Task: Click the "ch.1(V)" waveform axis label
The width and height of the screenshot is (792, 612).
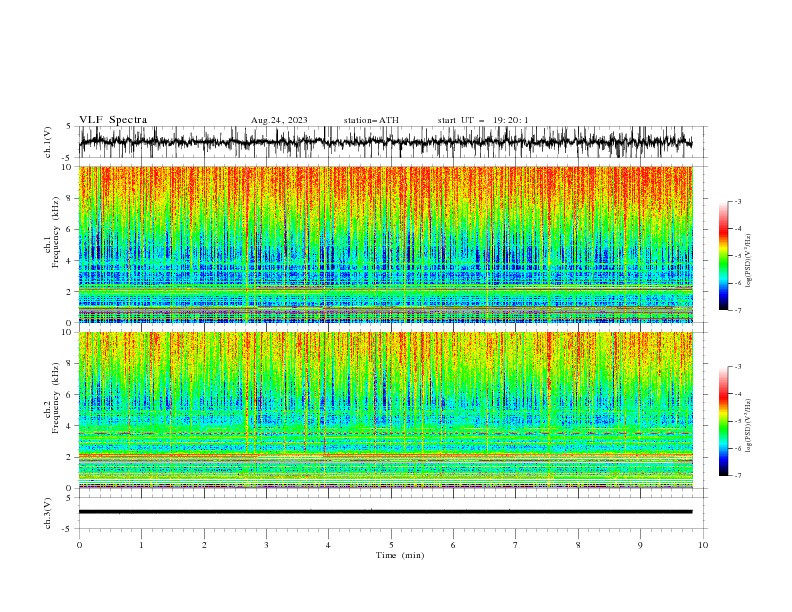Action: (48, 142)
